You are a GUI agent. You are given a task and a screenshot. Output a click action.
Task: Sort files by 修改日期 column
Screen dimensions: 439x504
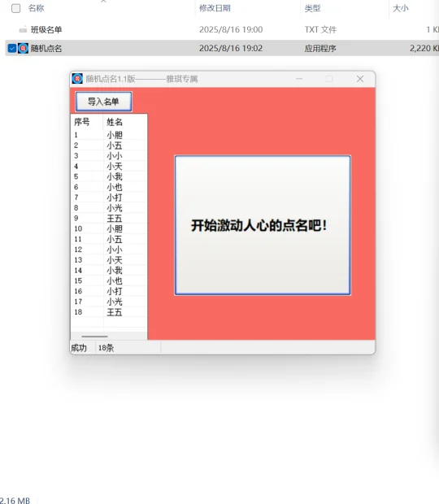[x=215, y=8]
